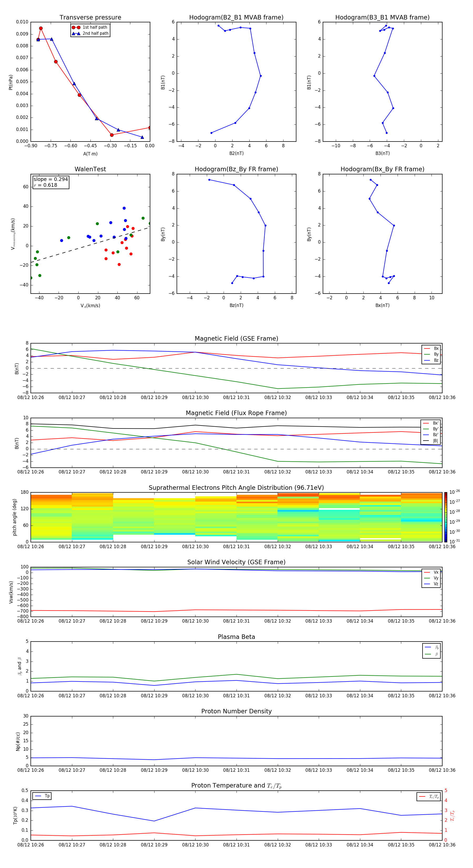
Task: Click the 'Plasma Beta' plot title
Action: (236, 637)
